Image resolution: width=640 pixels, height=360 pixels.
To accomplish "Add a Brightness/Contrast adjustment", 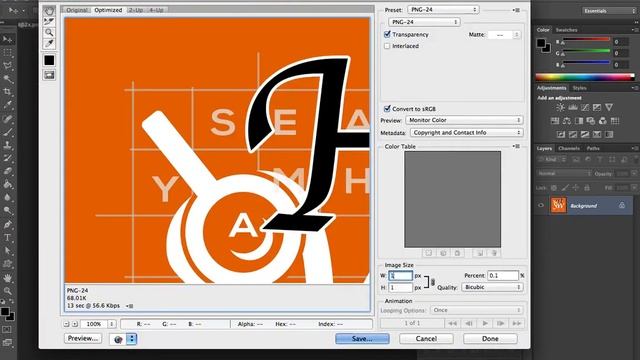I will 560,107.
